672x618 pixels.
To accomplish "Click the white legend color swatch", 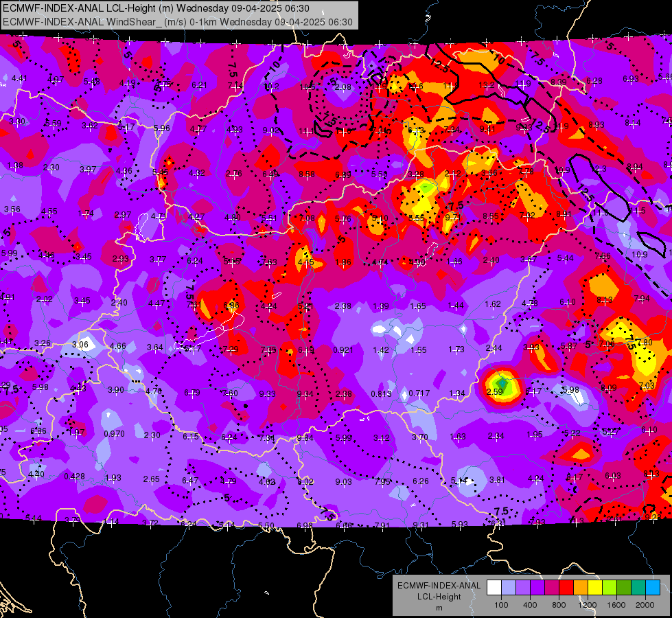I will click(494, 588).
